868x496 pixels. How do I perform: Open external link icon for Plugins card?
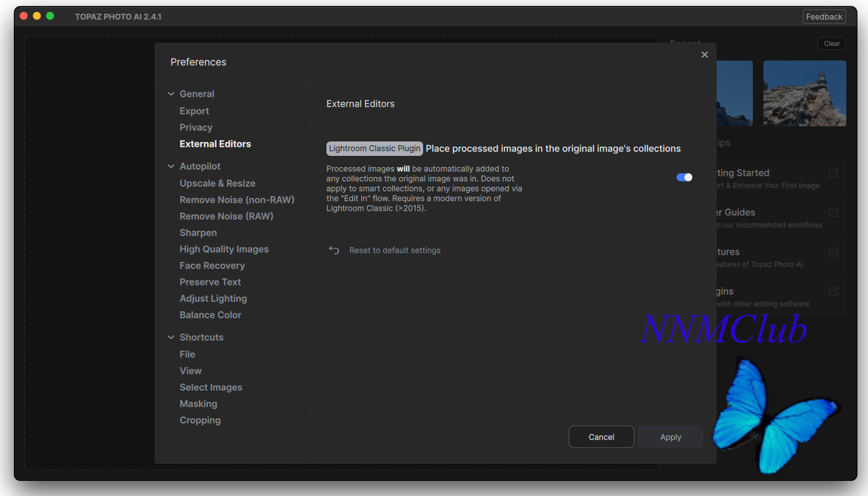(x=834, y=291)
